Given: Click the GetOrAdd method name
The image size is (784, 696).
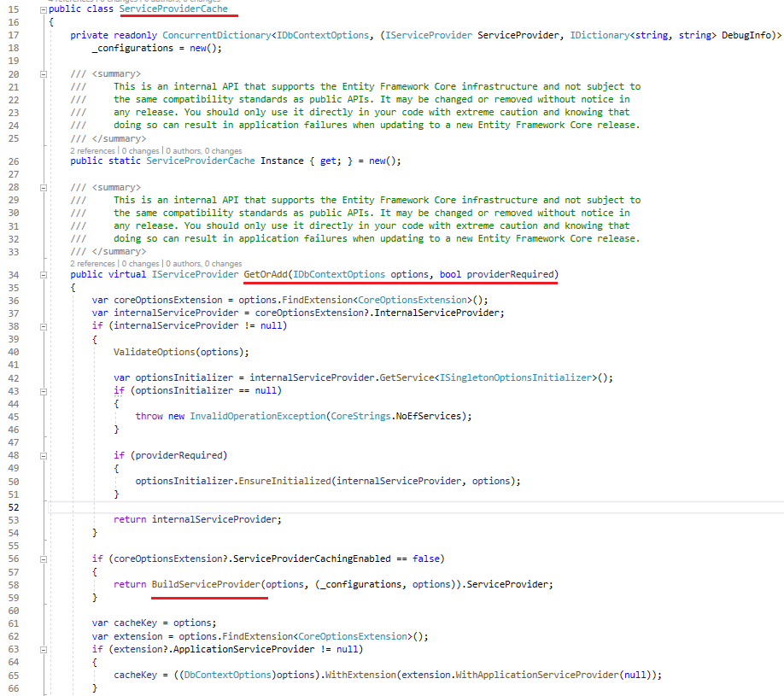Looking at the screenshot, I should click(265, 275).
